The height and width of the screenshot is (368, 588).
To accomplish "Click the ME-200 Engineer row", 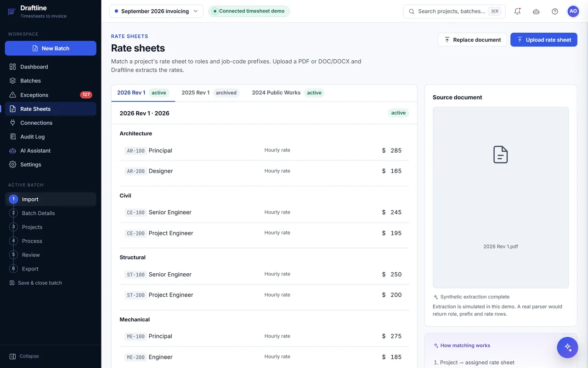I will (x=264, y=357).
